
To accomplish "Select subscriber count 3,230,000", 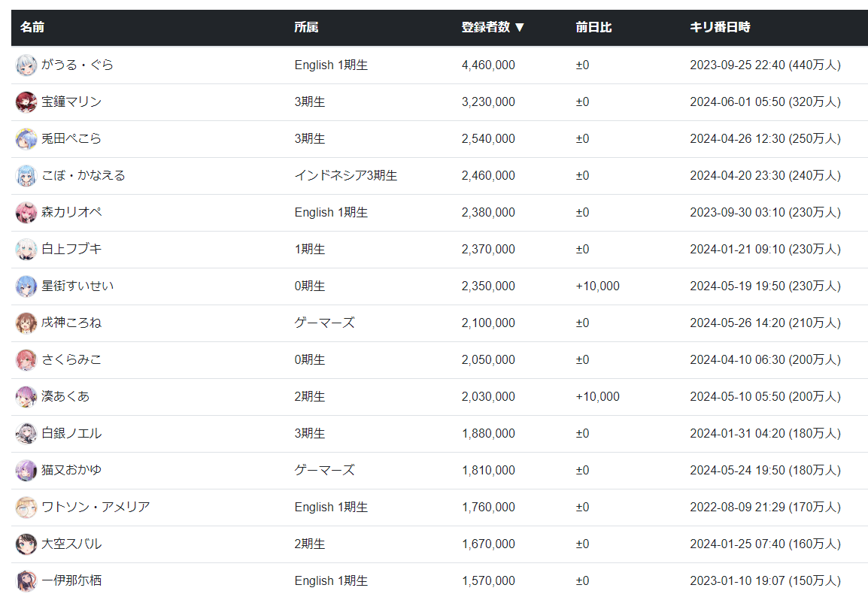I will tap(488, 102).
